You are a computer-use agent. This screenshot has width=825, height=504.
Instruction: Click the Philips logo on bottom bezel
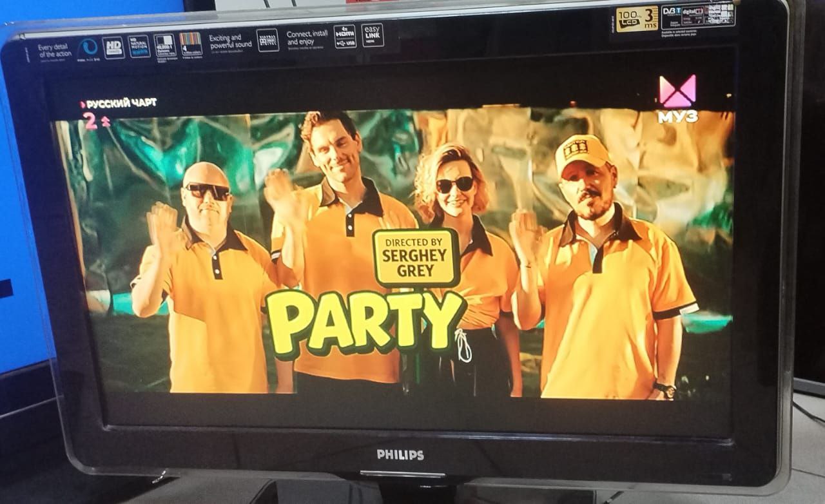[x=400, y=454]
